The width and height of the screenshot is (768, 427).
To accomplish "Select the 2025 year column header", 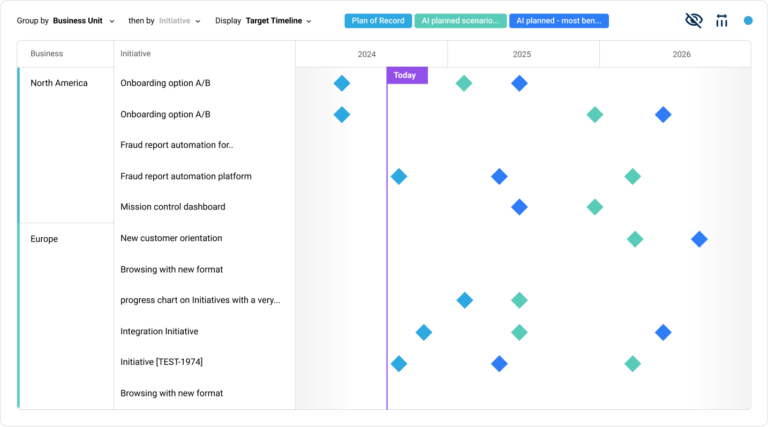I will tap(522, 54).
